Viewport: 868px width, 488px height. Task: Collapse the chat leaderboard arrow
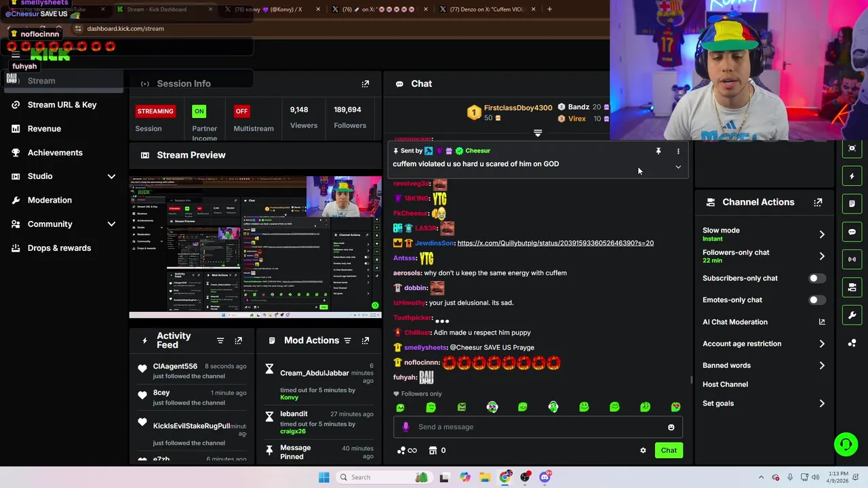click(538, 134)
